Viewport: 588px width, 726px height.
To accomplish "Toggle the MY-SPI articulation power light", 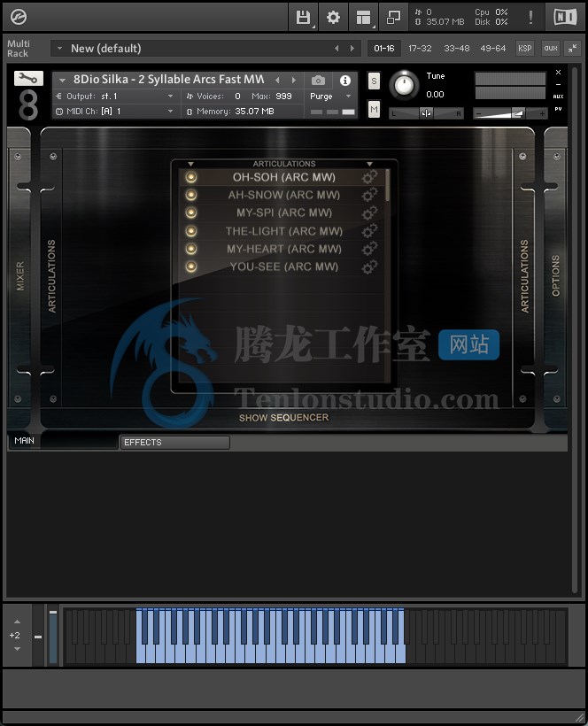I will point(190,213).
